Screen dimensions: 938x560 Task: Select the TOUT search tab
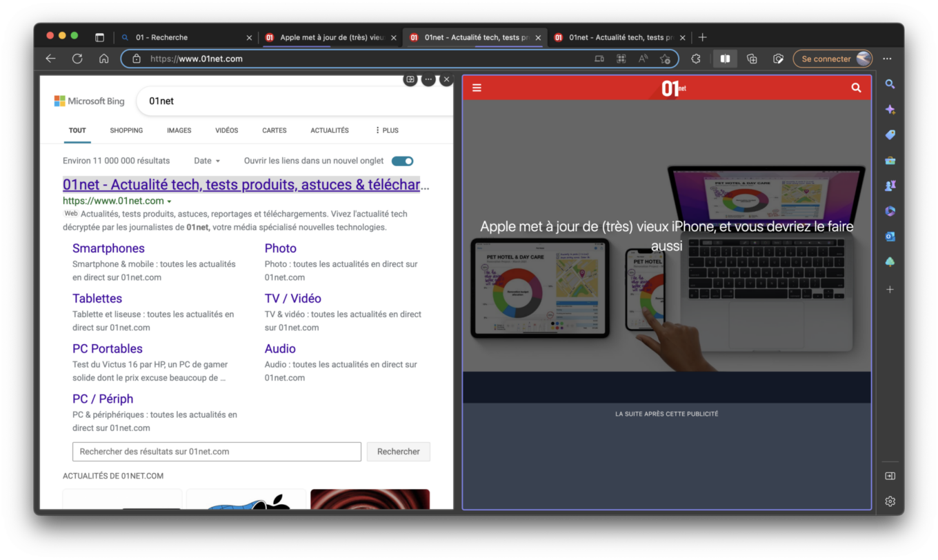coord(77,130)
